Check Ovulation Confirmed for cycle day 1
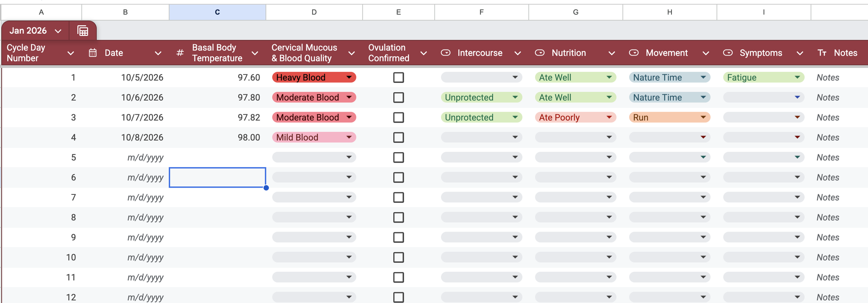The width and height of the screenshot is (868, 303). pyautogui.click(x=398, y=77)
